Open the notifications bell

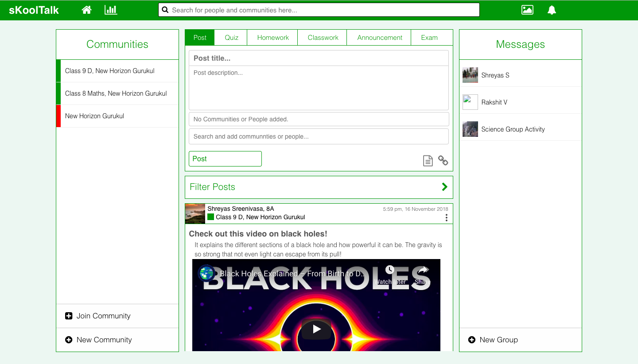pyautogui.click(x=552, y=10)
